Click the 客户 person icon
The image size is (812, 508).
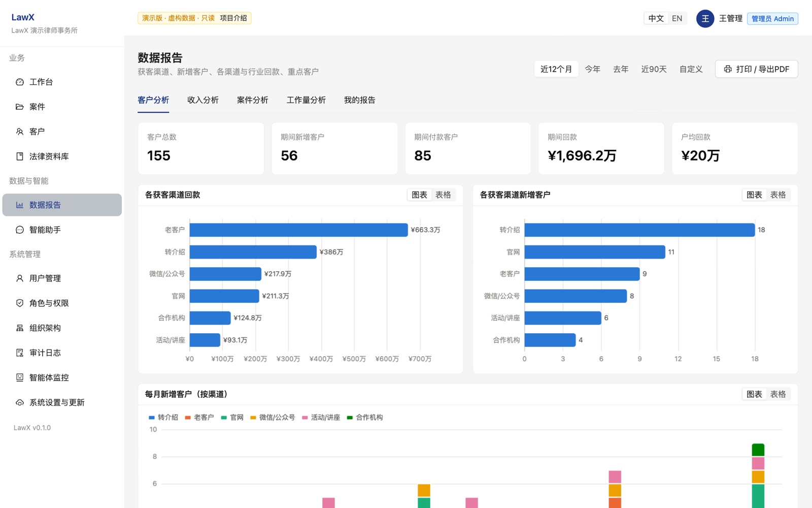[x=20, y=132]
